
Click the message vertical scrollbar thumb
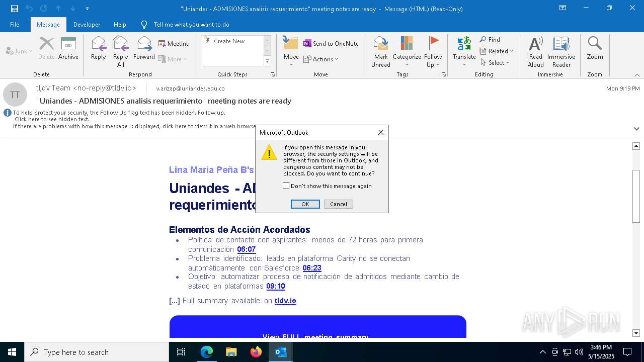(636, 196)
